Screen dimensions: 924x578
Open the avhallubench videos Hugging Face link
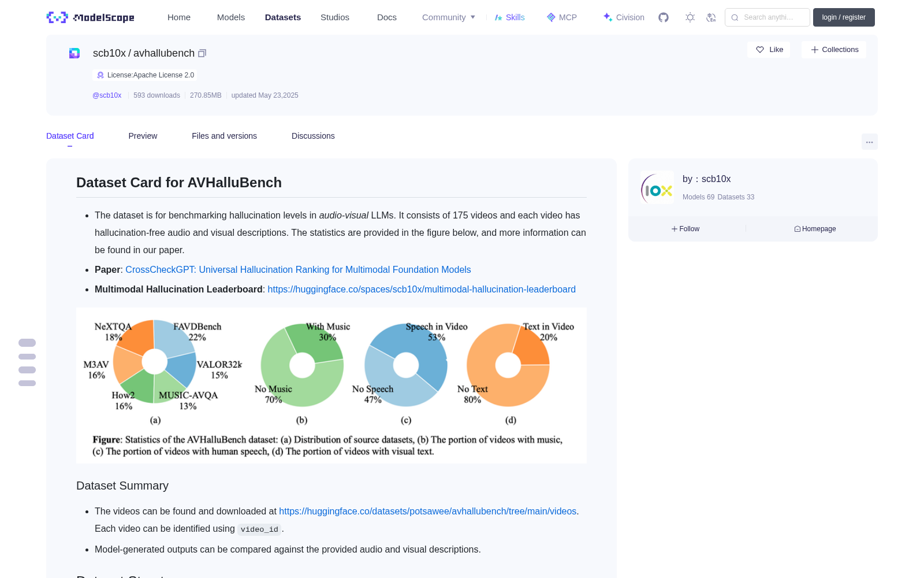(x=427, y=512)
